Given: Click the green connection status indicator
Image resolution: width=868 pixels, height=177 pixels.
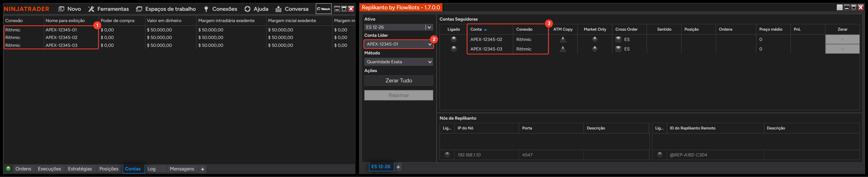Looking at the screenshot, I should [x=8, y=169].
